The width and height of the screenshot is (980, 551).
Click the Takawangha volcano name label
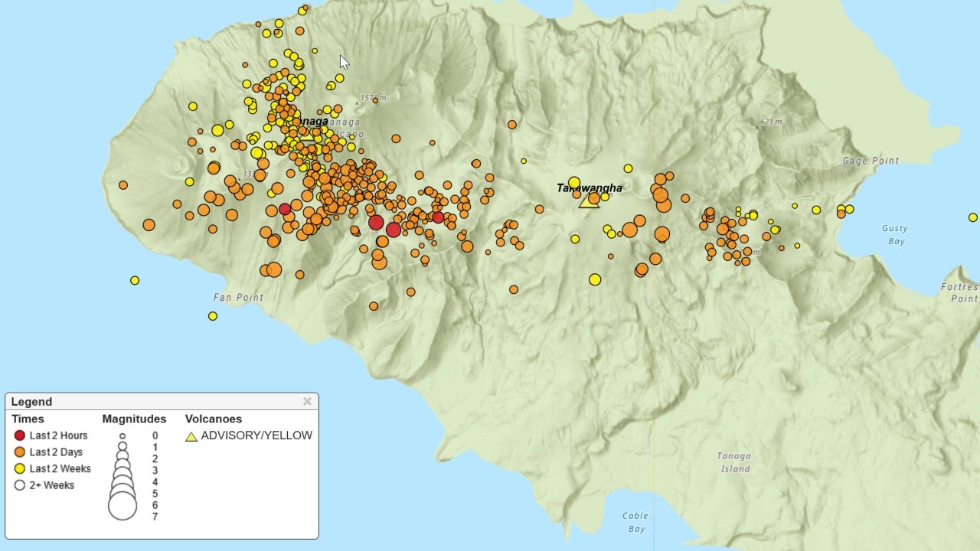tap(590, 188)
